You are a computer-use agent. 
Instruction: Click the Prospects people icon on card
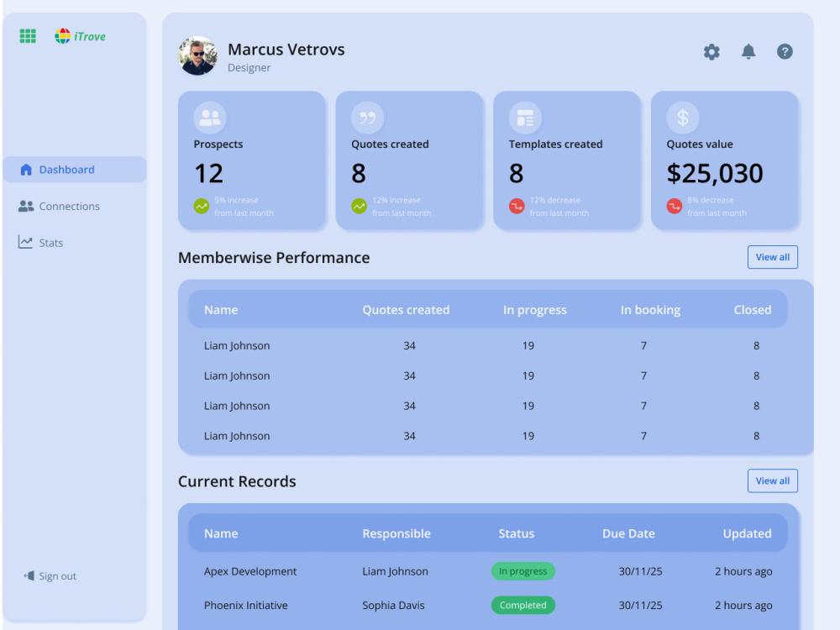pyautogui.click(x=210, y=118)
